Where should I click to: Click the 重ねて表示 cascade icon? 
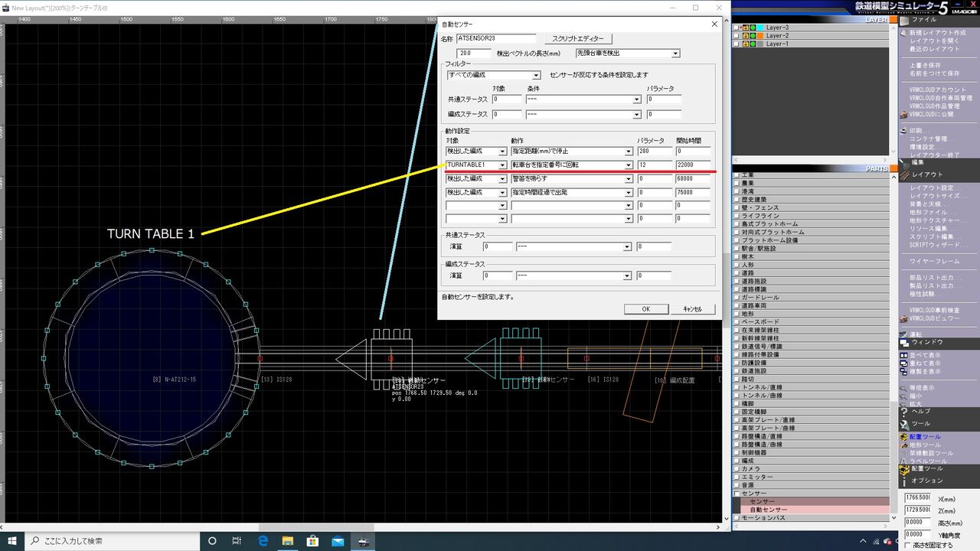click(x=904, y=364)
